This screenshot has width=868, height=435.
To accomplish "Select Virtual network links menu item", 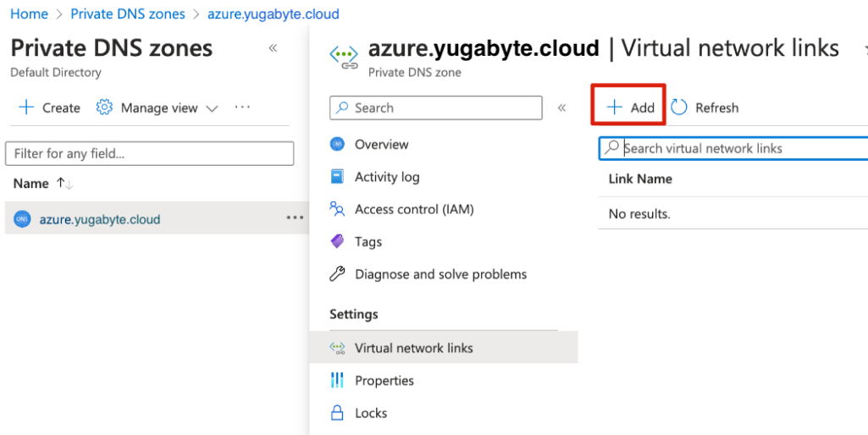I will 413,348.
